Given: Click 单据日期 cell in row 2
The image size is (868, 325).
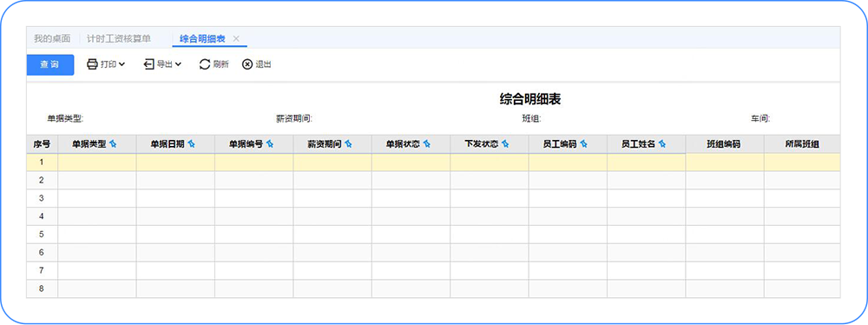Looking at the screenshot, I should click(x=175, y=180).
